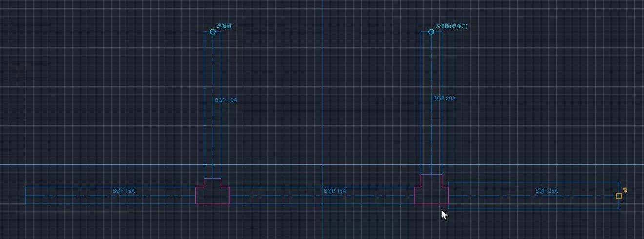Click SGP 15A label on the 洗面器 vertical pipe

226,100
